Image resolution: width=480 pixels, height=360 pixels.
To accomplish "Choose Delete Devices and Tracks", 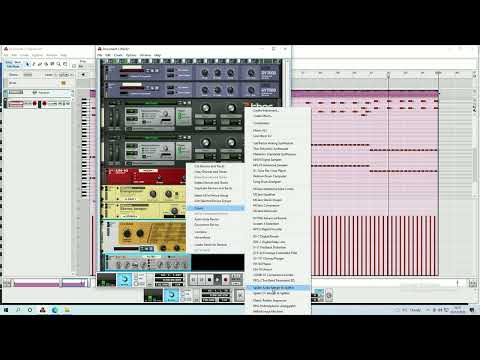I will pyautogui.click(x=215, y=183).
